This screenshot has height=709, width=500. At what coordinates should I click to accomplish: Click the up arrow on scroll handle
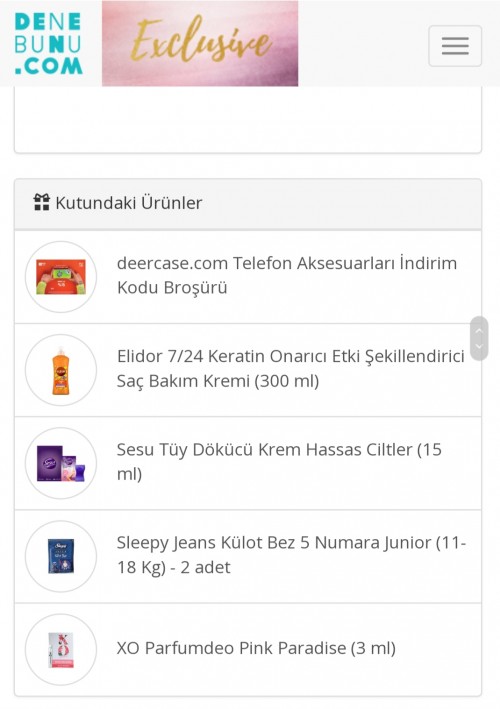click(479, 330)
